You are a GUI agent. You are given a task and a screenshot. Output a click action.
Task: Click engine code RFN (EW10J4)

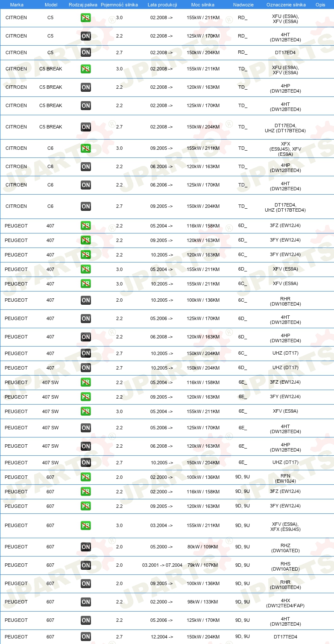285,478
